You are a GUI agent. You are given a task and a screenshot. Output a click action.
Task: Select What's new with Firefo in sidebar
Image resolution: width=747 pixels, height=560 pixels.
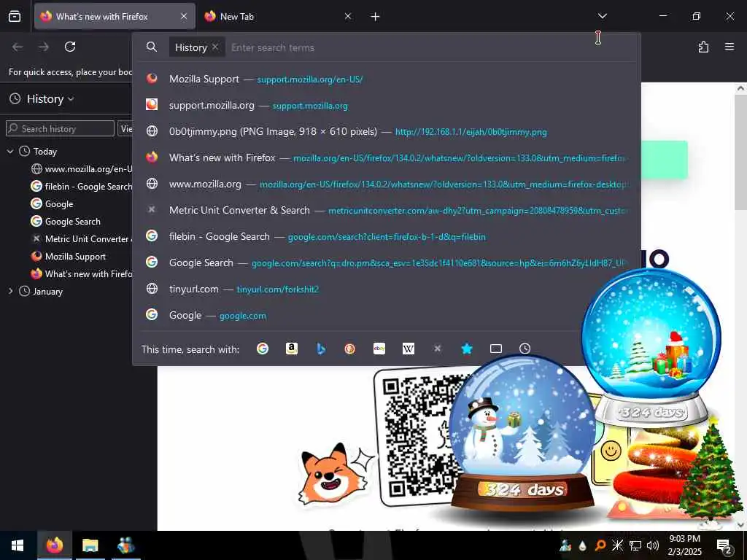[x=81, y=274]
